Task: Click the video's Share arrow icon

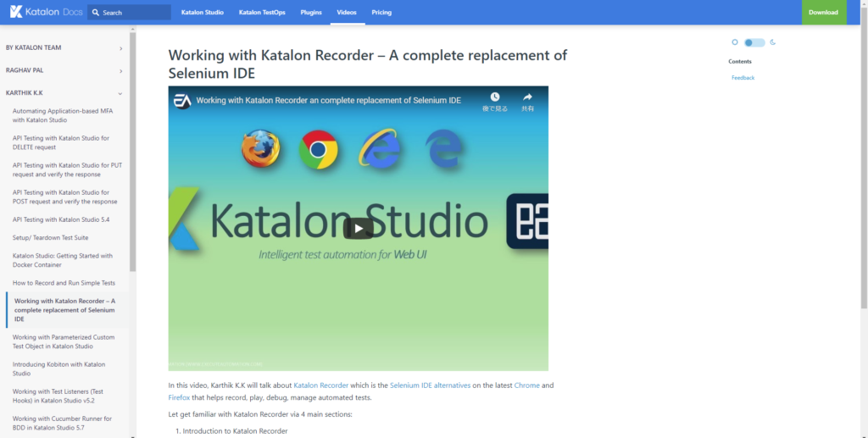Action: (527, 97)
